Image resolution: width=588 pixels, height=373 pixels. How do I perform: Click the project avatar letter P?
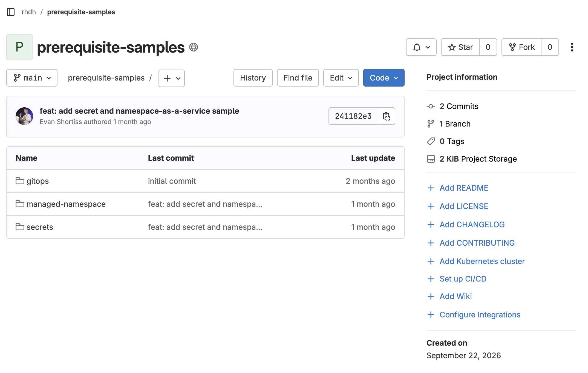point(19,47)
